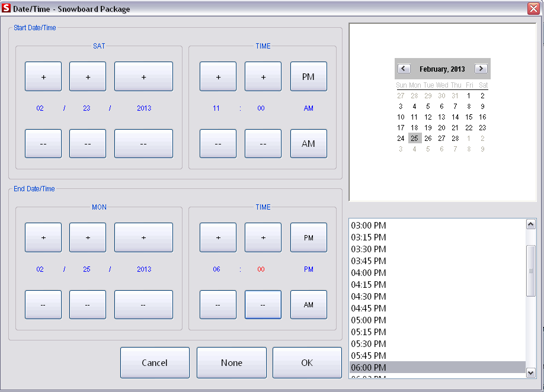The width and height of the screenshot is (544, 392).
Task: Set the start time to PM
Action: 308,76
